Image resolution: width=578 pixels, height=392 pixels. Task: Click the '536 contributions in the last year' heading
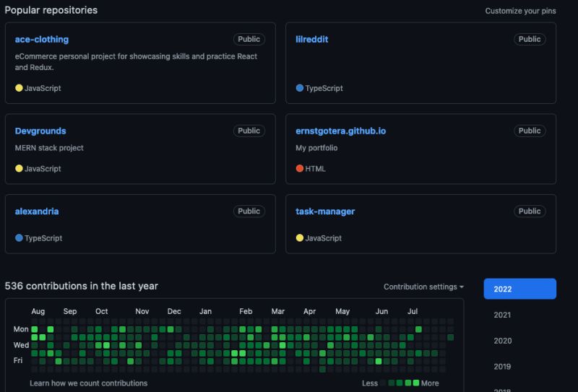point(82,287)
